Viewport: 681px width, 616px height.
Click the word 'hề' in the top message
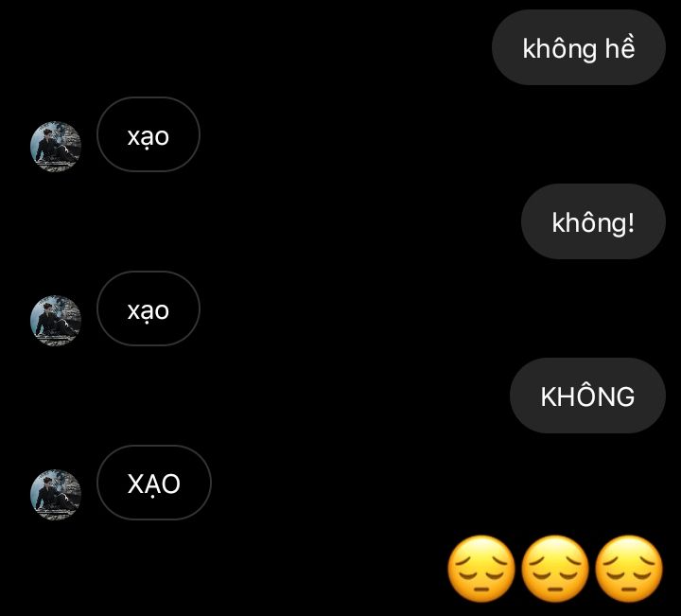click(620, 47)
